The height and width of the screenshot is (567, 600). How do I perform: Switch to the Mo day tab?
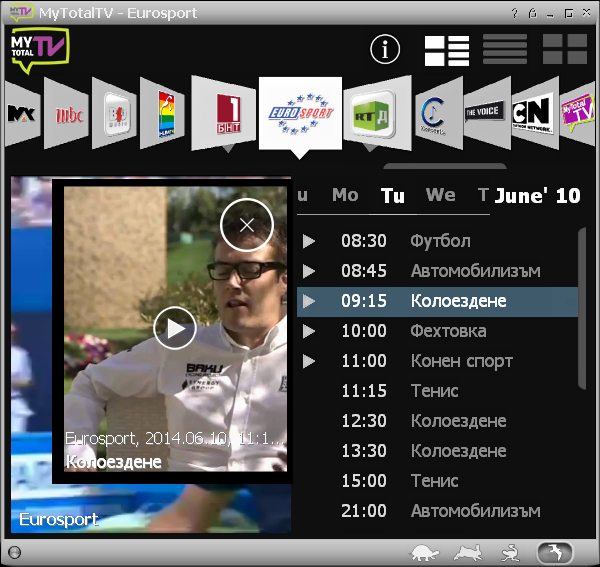click(345, 195)
